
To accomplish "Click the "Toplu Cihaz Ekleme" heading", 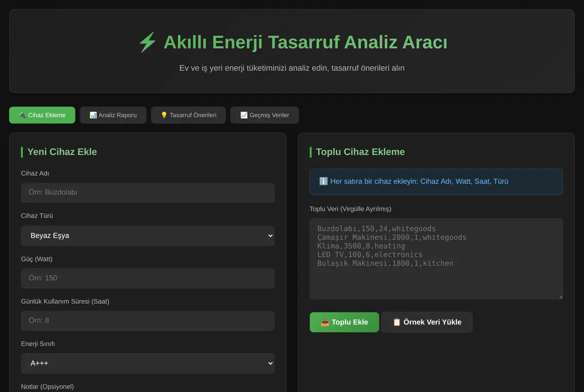I will 360,152.
